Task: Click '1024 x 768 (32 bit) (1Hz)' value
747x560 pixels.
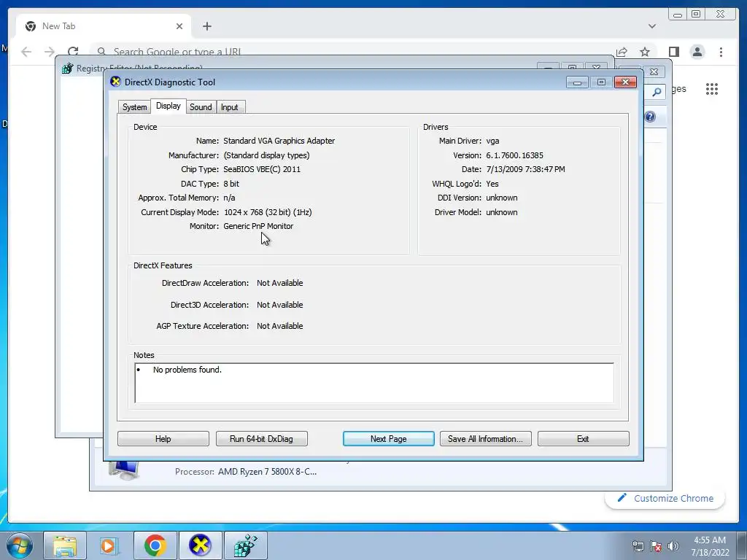Action: point(268,212)
